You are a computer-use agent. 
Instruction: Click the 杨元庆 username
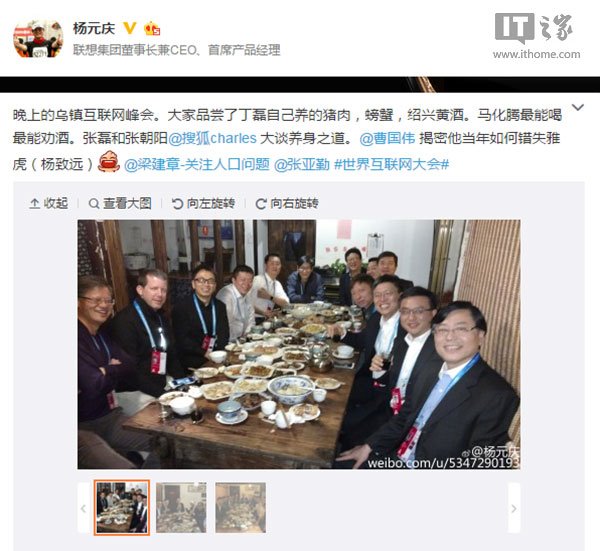[94, 28]
